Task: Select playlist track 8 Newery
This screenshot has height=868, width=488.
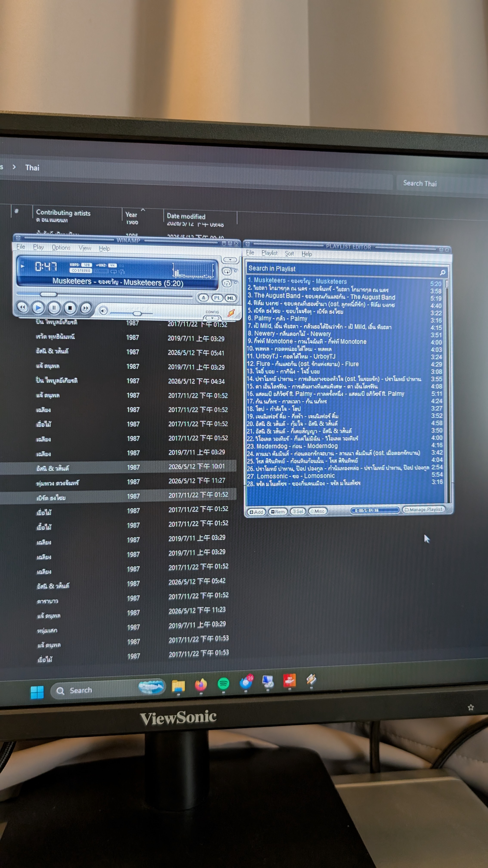Action: tap(344, 334)
